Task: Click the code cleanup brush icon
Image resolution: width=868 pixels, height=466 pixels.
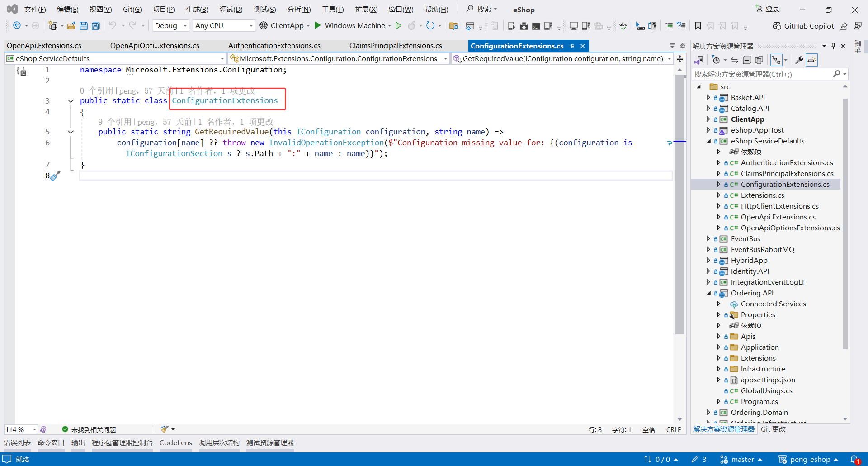Action: pyautogui.click(x=165, y=429)
